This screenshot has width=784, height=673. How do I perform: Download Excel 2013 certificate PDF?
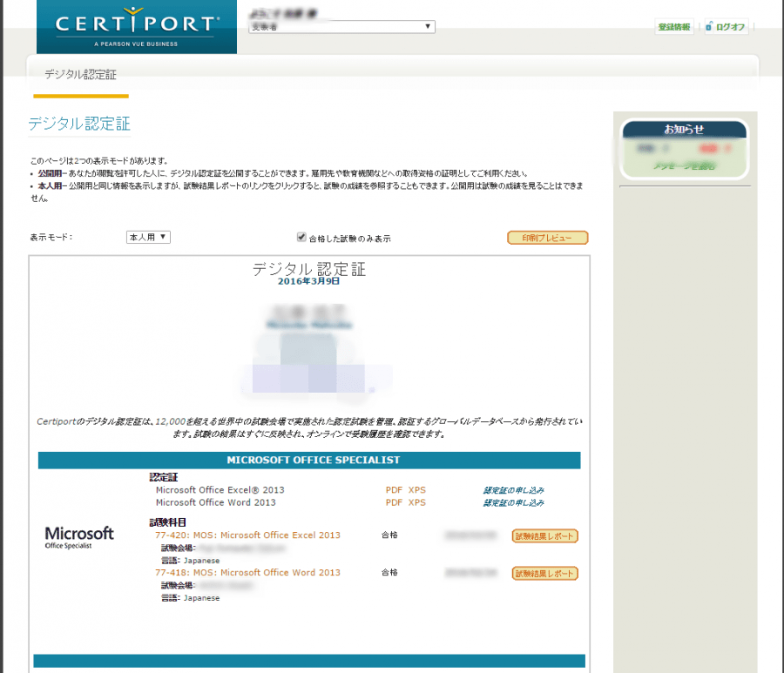tap(394, 489)
